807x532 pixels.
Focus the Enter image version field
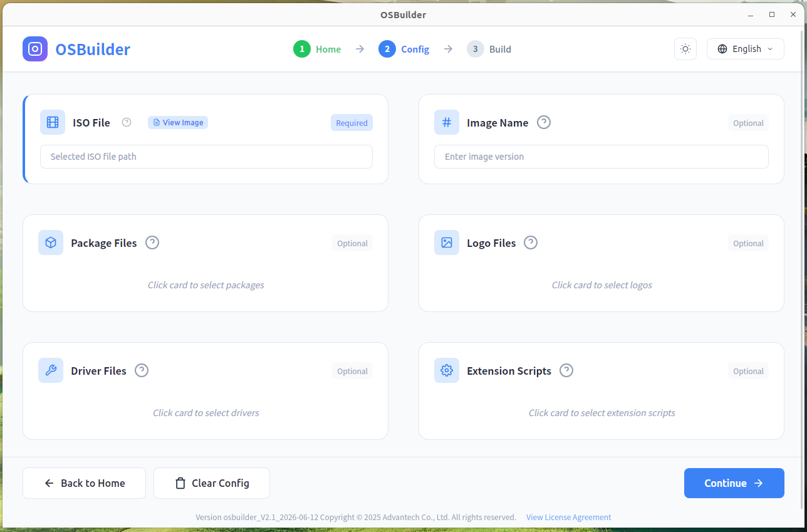point(601,157)
